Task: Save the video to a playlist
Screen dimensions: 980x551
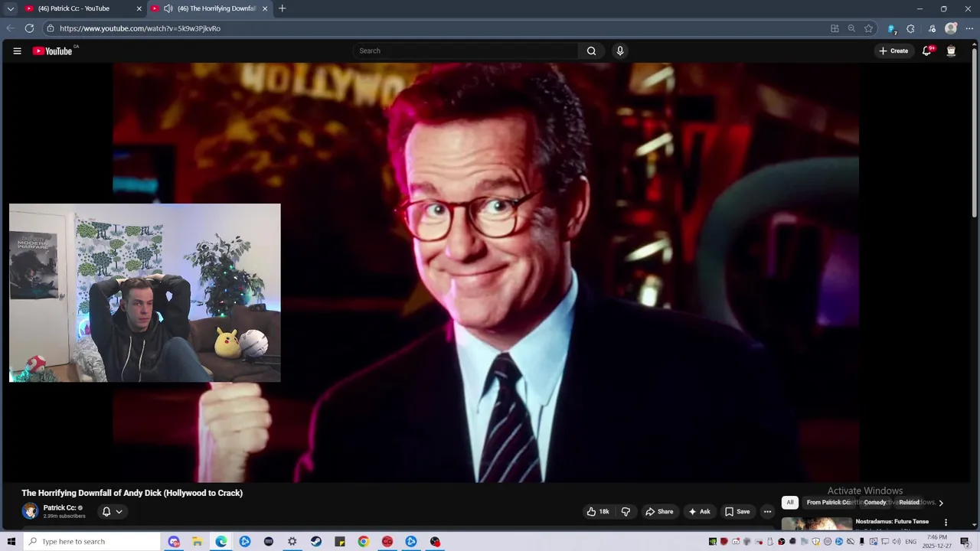Action: tap(737, 511)
